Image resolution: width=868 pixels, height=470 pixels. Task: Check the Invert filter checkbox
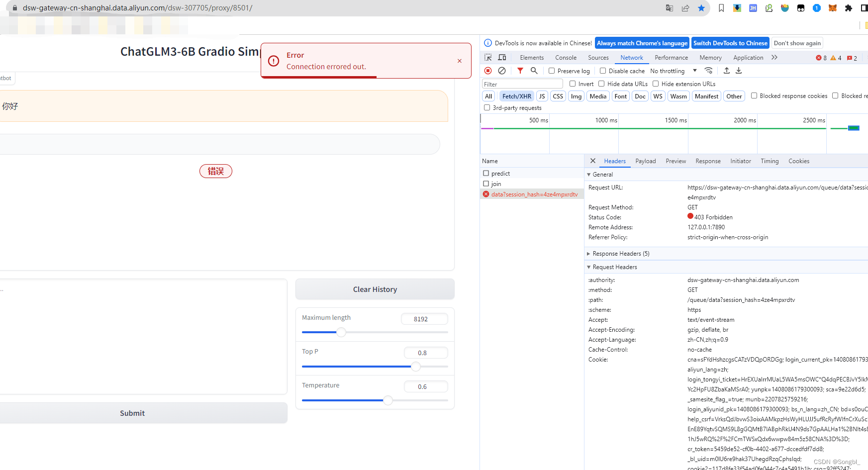(x=573, y=84)
